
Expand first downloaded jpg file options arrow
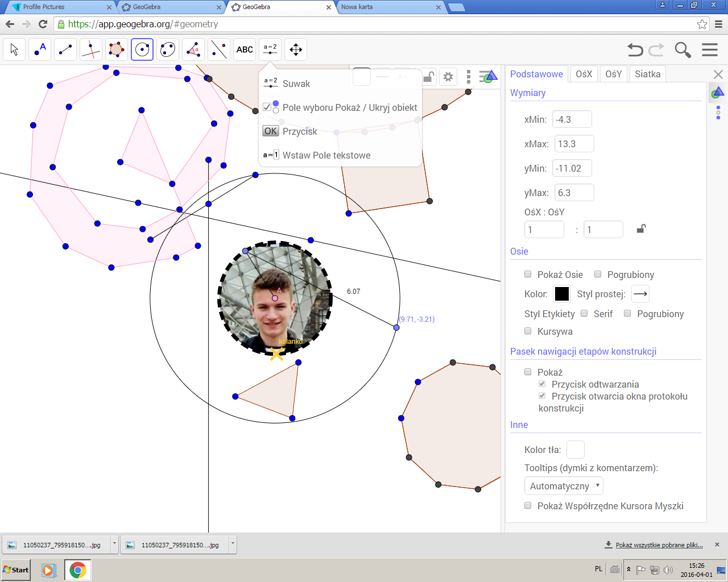(x=114, y=544)
